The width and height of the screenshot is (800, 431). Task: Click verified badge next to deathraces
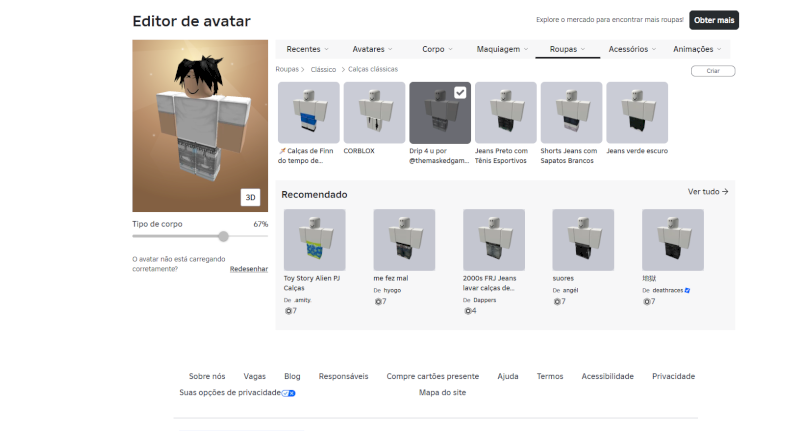click(x=687, y=290)
